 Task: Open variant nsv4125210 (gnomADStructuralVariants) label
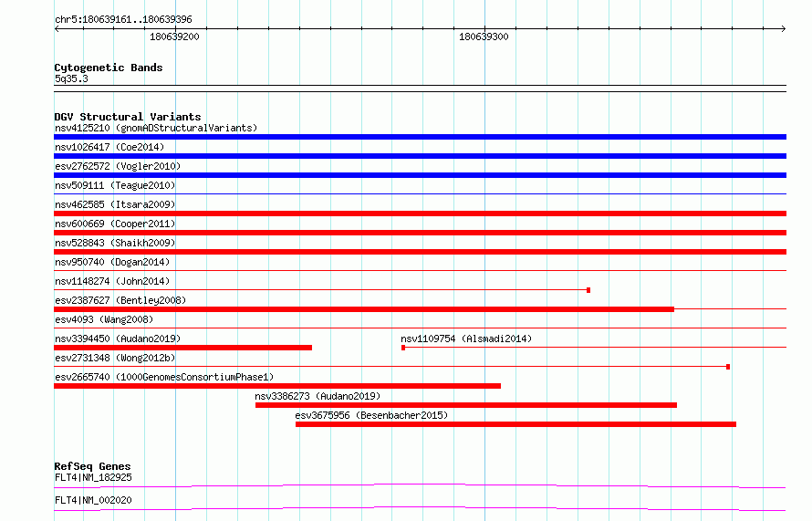click(x=156, y=128)
